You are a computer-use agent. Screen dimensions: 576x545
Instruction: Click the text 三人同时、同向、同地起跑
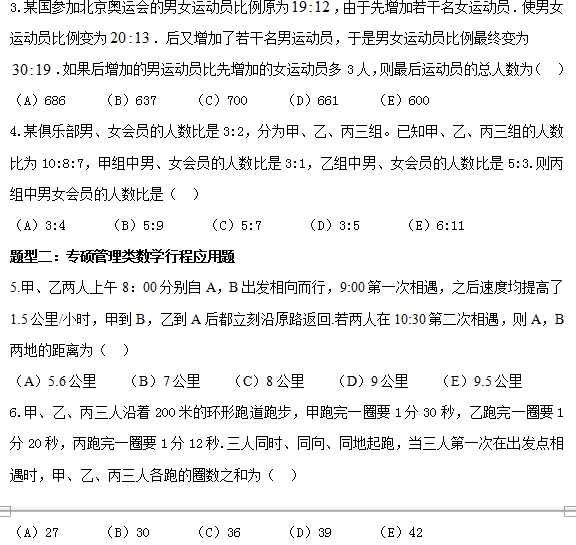tap(310, 444)
